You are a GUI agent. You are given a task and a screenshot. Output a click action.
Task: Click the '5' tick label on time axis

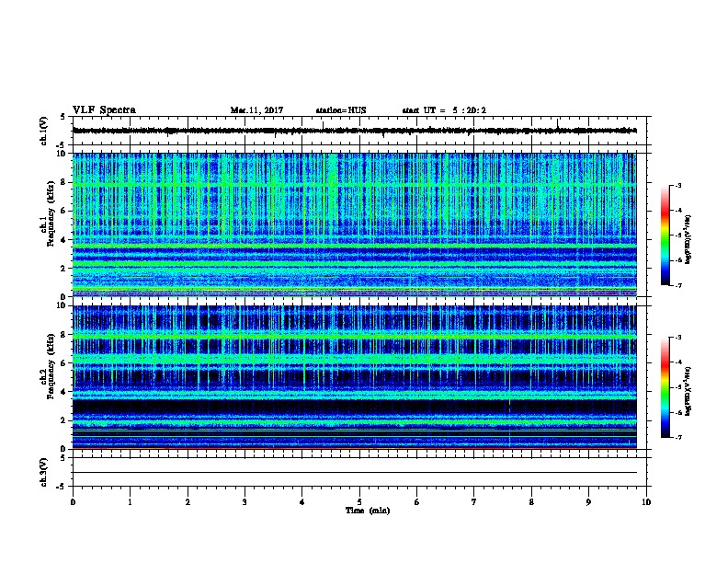359,501
